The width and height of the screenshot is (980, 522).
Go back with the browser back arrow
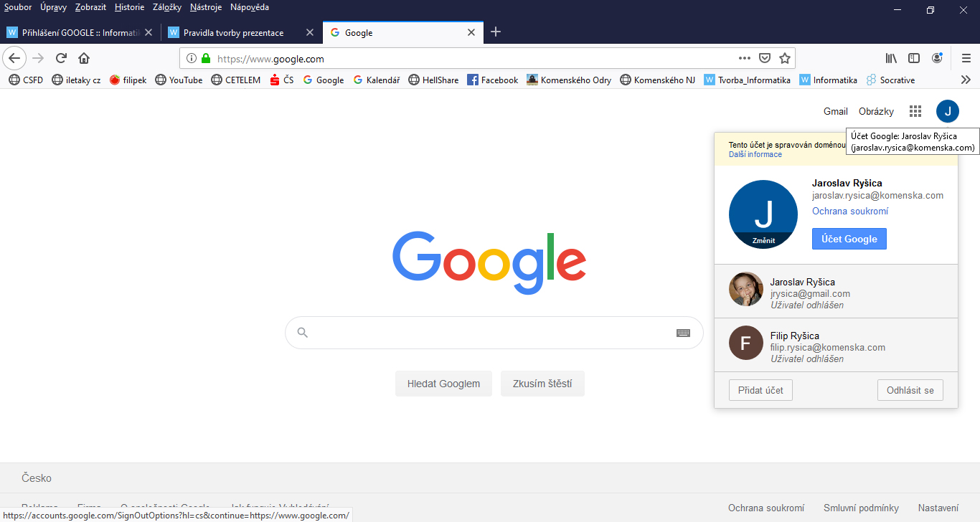(x=15, y=58)
